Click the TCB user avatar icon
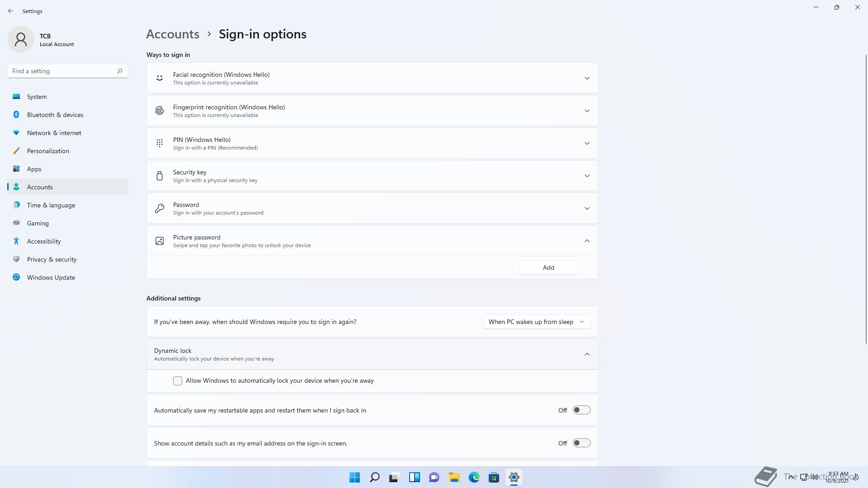 (x=21, y=39)
